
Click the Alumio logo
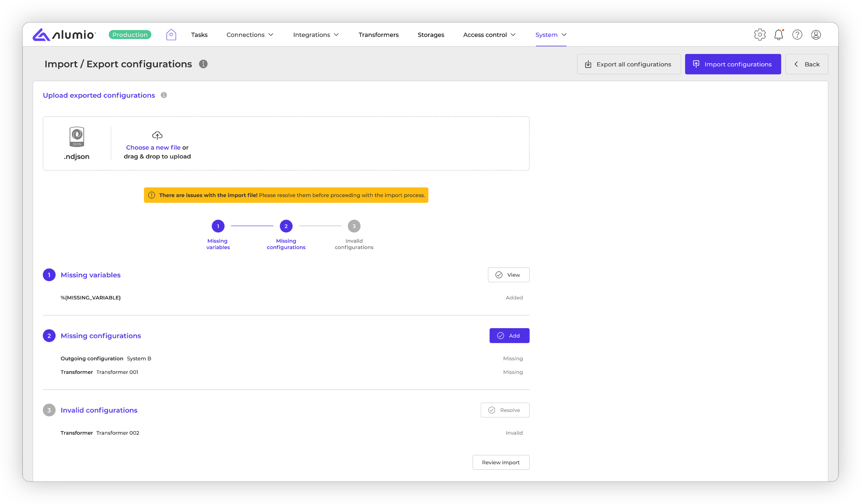(64, 35)
